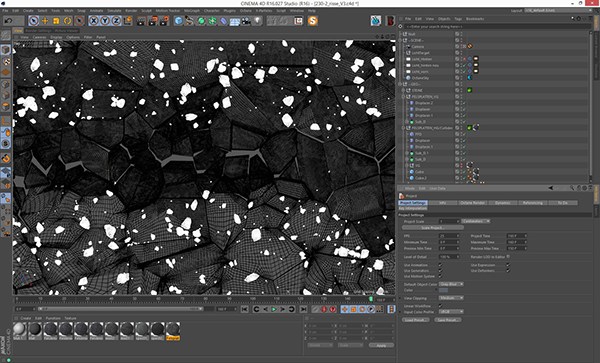Toggle Use Animation checkbox

pyautogui.click(x=440, y=265)
